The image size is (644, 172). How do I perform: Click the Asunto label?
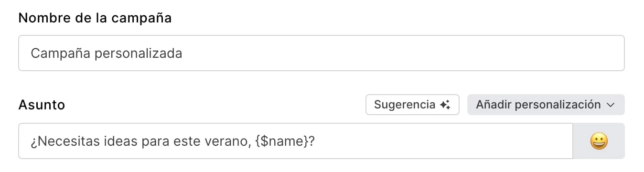point(42,105)
